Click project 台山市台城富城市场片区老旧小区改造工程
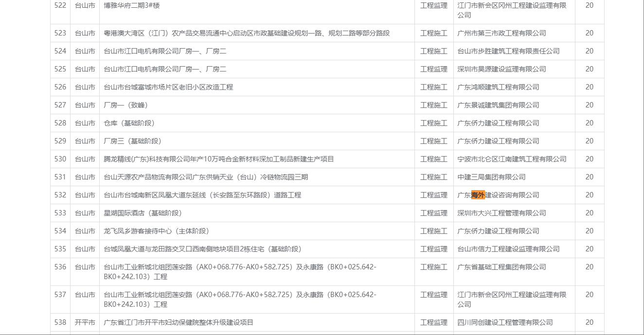This screenshot has height=335, width=644. tap(168, 87)
